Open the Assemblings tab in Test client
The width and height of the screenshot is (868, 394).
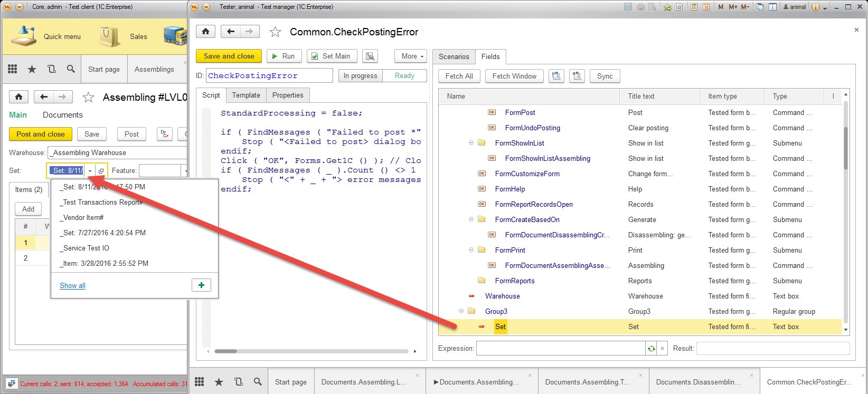[x=154, y=69]
